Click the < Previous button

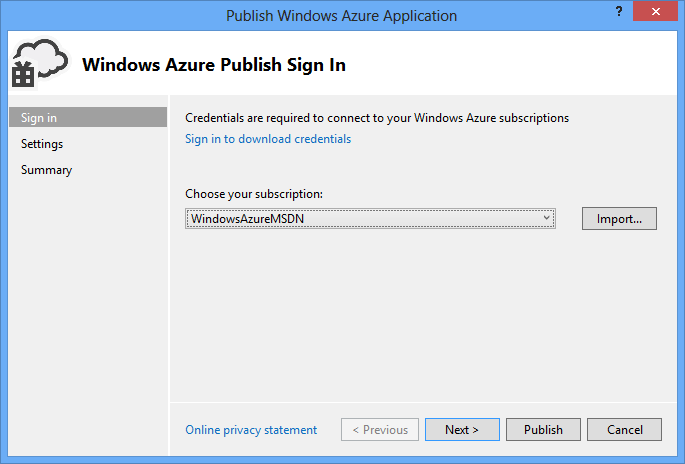point(380,430)
